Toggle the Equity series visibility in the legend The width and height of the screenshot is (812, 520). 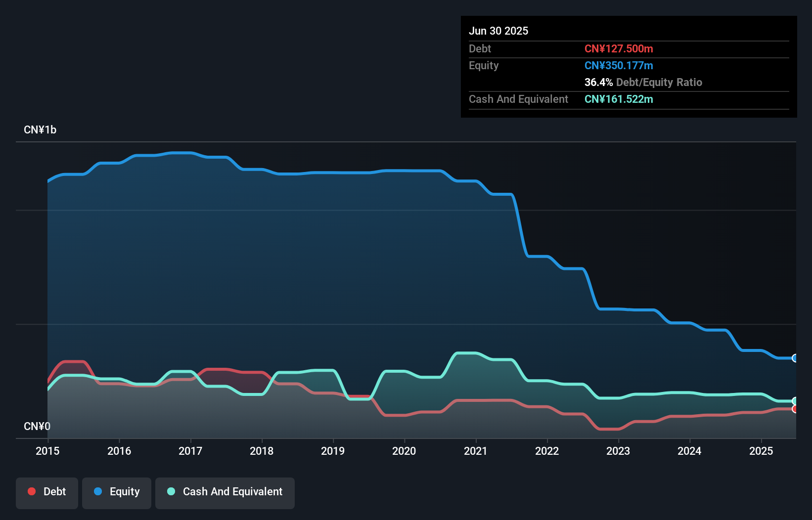(x=117, y=492)
